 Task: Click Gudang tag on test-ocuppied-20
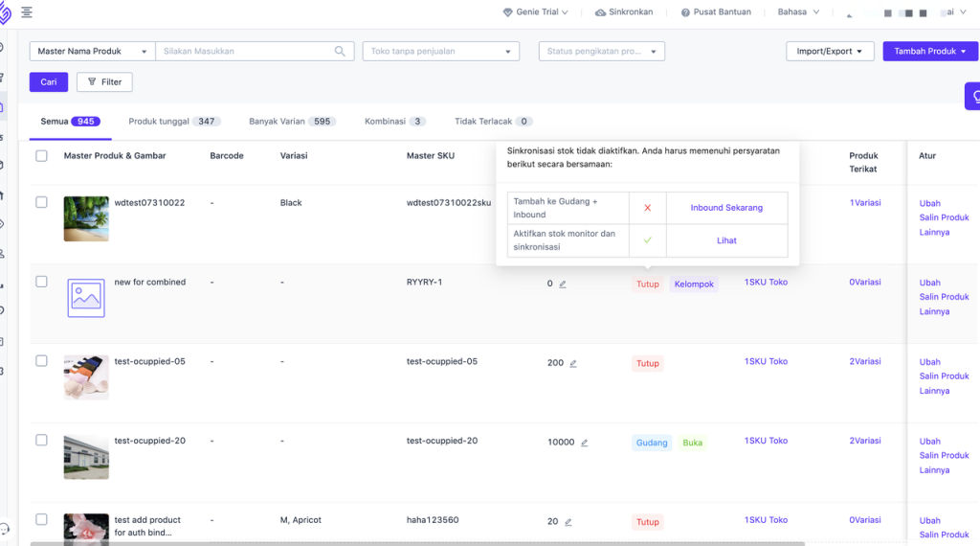tap(652, 443)
